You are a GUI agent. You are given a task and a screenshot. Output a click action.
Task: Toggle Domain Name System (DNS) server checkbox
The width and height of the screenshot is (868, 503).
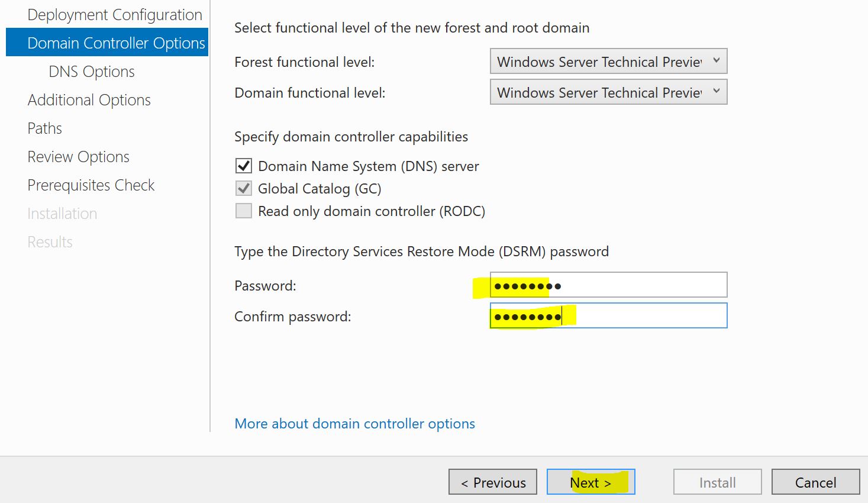point(244,166)
